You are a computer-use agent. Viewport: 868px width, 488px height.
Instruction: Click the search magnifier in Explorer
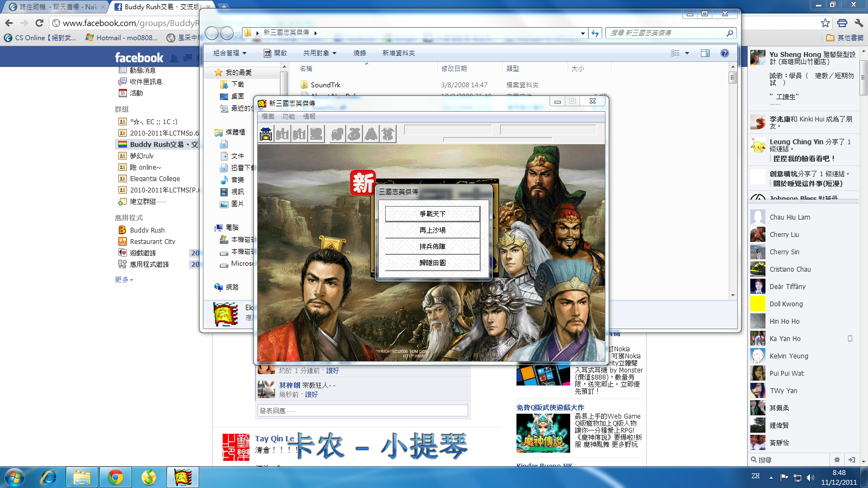730,33
